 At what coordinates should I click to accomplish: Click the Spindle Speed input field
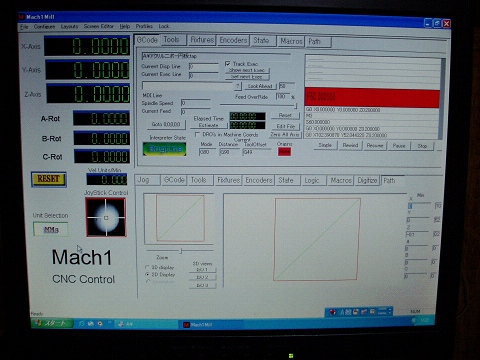pyautogui.click(x=196, y=103)
